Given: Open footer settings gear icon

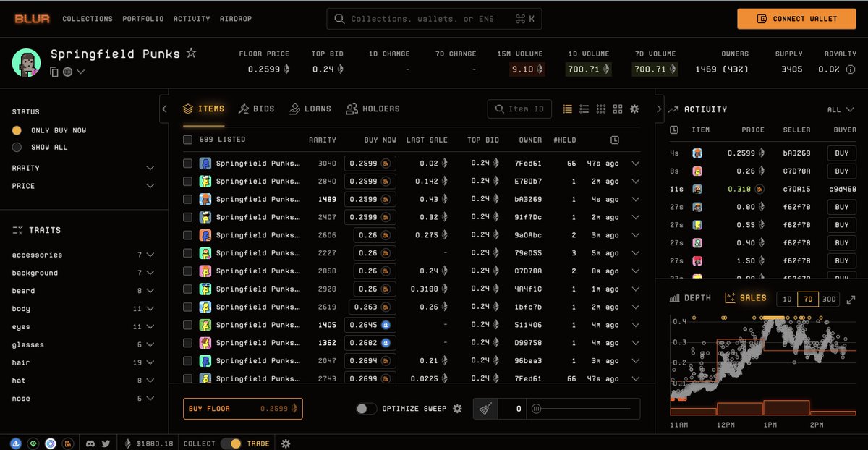Looking at the screenshot, I should (286, 443).
